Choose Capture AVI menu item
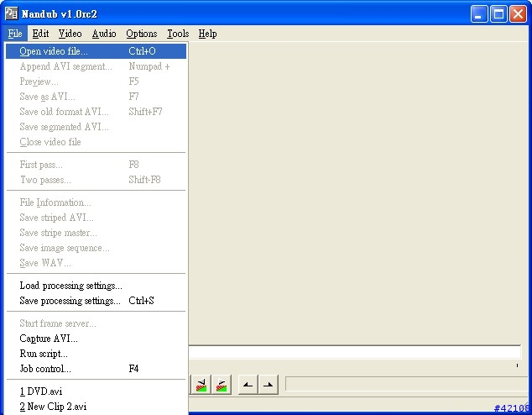The width and height of the screenshot is (532, 415). (x=96, y=339)
